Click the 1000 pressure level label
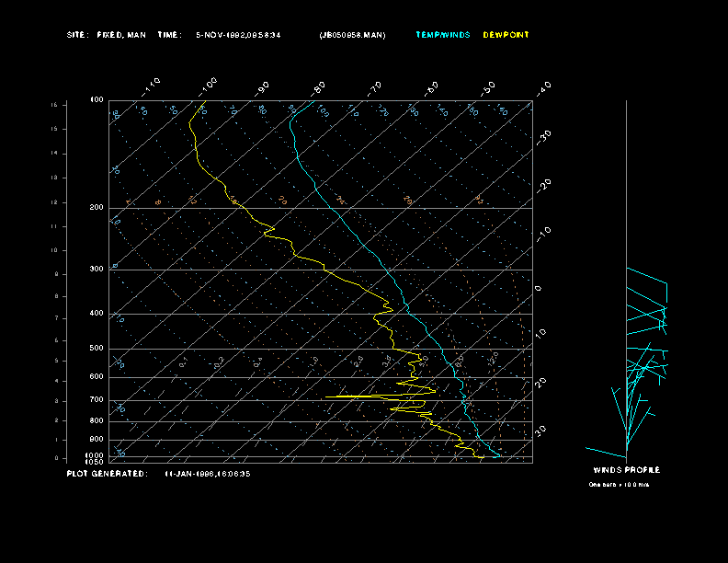This screenshot has height=563, width=728. tap(95, 455)
